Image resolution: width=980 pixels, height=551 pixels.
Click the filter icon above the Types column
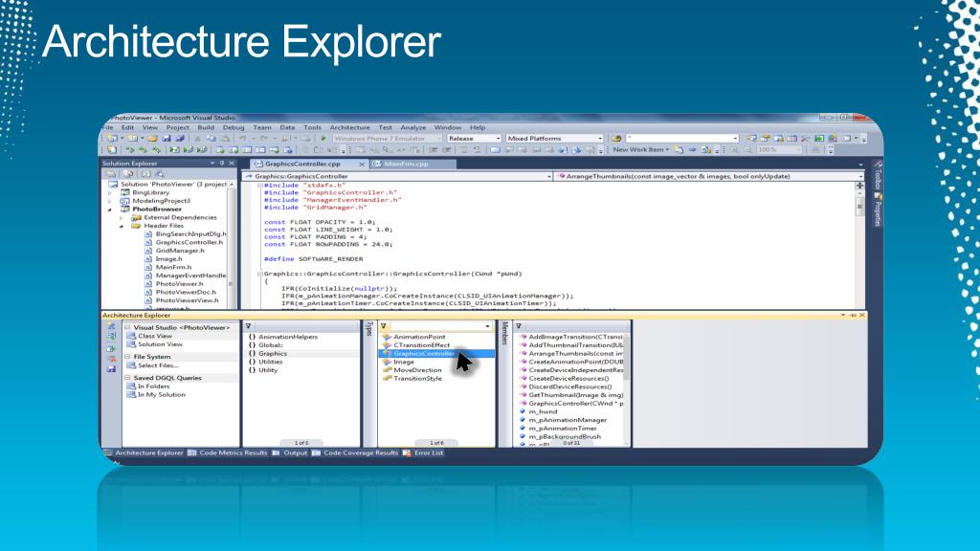384,326
